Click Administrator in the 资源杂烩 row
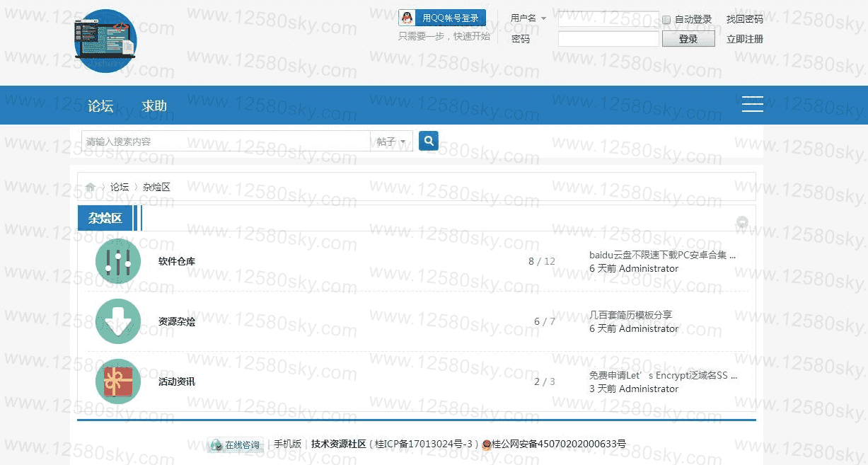 click(649, 328)
